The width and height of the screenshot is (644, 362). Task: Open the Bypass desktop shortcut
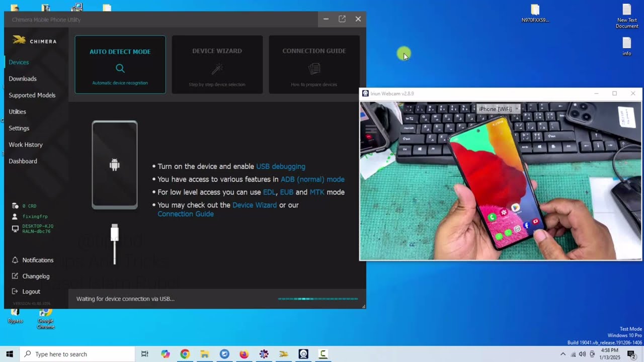coord(15,316)
